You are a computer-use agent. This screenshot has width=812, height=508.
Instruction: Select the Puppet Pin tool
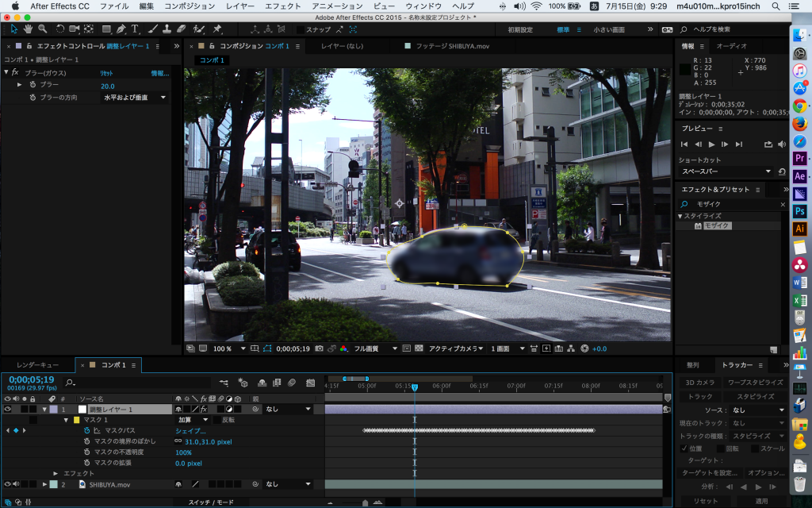tap(217, 29)
